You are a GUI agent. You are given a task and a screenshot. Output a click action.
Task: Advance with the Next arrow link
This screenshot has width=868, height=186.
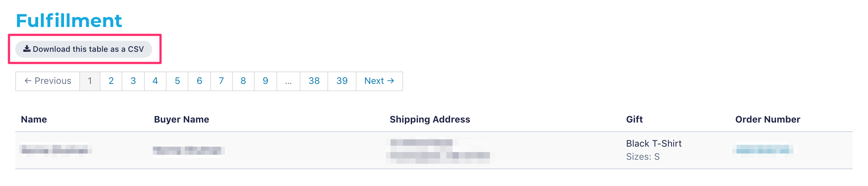(x=379, y=81)
